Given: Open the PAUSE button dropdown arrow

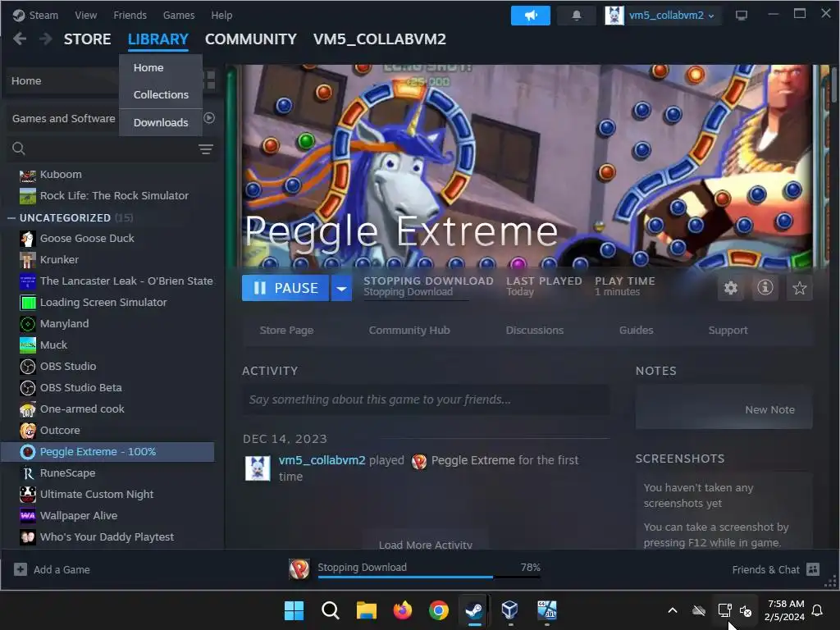Looking at the screenshot, I should click(341, 288).
